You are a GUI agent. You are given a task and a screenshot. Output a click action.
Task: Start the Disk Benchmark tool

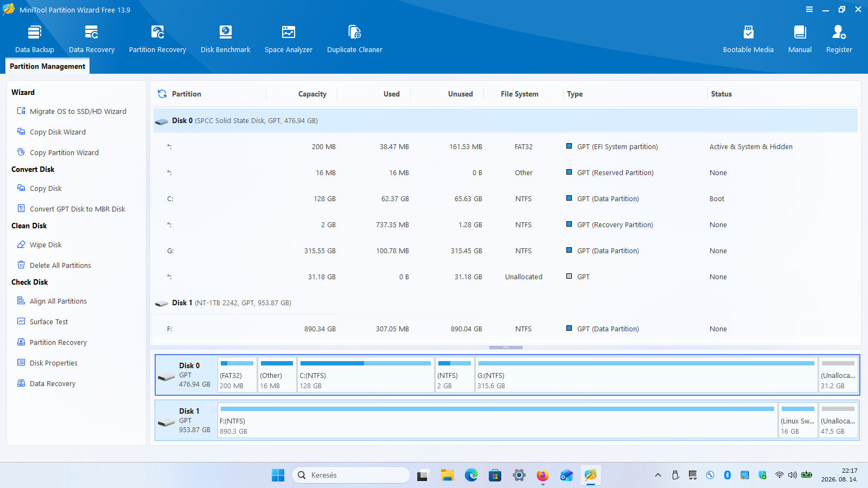point(226,38)
